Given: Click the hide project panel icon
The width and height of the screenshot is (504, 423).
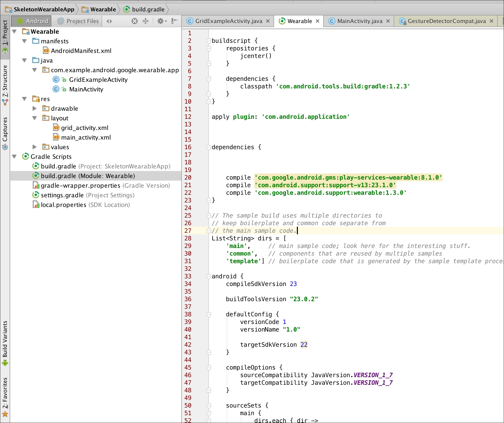Looking at the screenshot, I should coord(174,21).
